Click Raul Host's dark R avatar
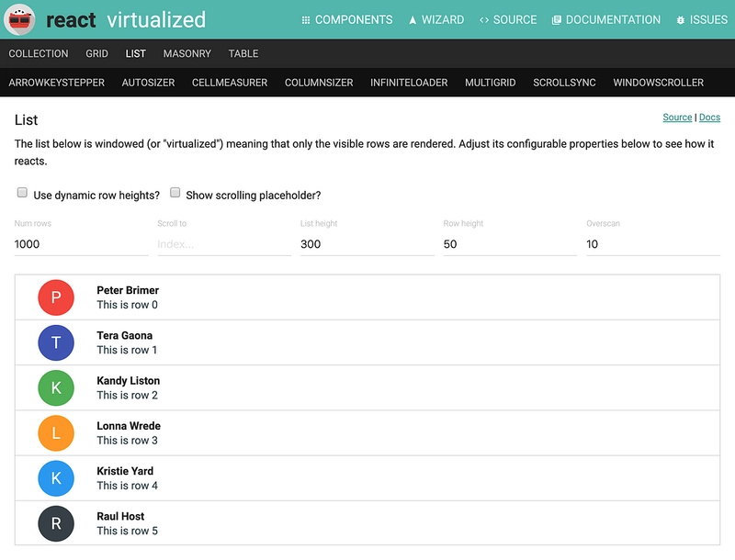The image size is (735, 560). click(56, 523)
